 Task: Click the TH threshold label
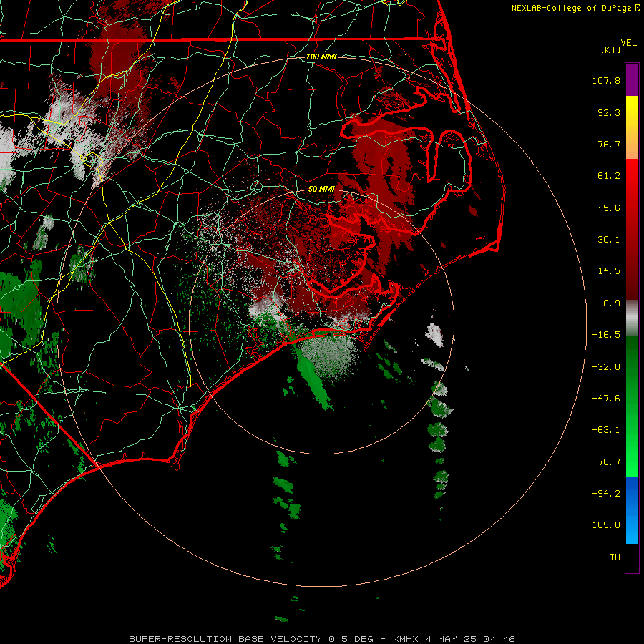click(x=615, y=557)
